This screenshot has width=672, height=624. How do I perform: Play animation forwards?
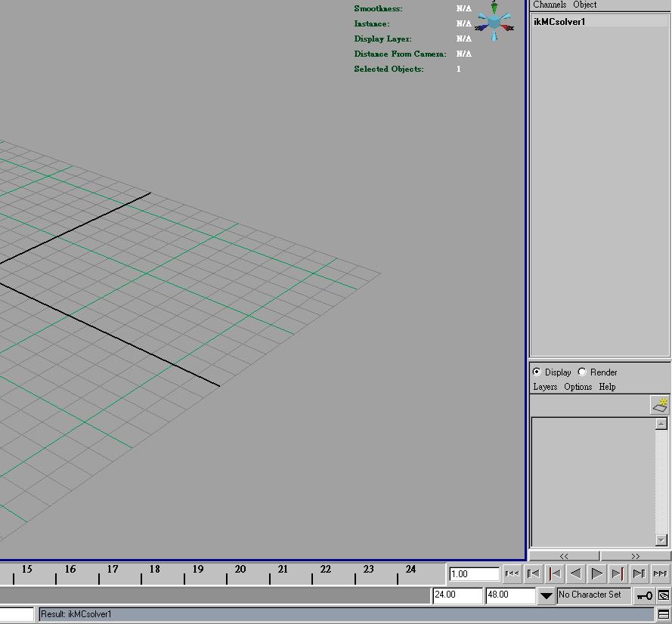pyautogui.click(x=596, y=573)
